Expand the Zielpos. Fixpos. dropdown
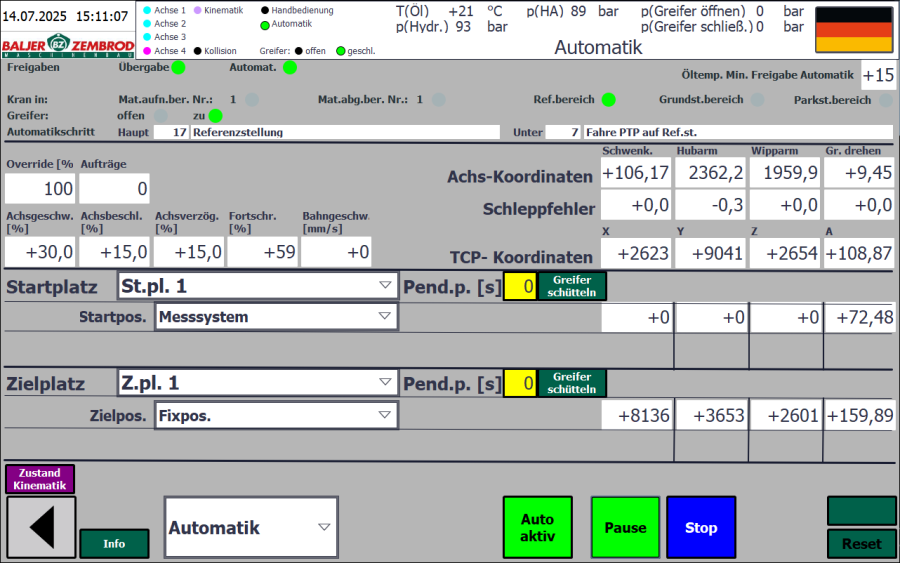The image size is (900, 563). 276,415
